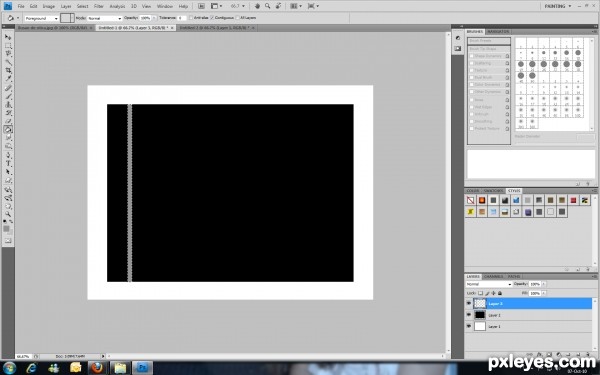The image size is (600, 375).
Task: Enable Texture checkbox in Brushes panel
Action: point(472,70)
